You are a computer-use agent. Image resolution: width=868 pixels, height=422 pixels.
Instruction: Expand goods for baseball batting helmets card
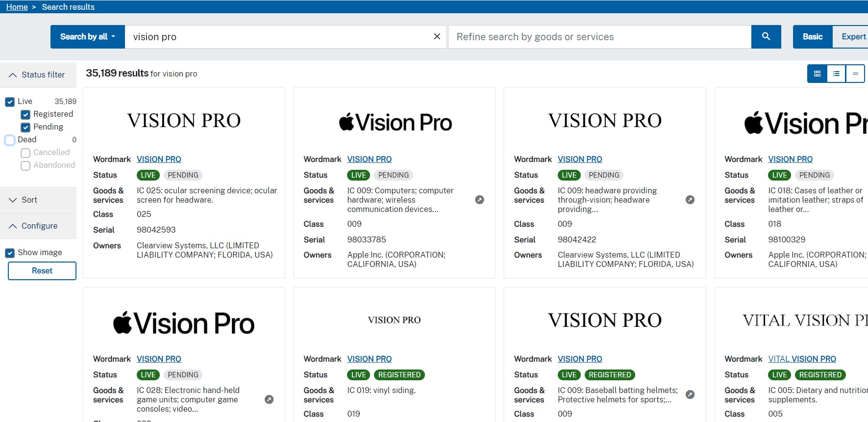click(690, 395)
